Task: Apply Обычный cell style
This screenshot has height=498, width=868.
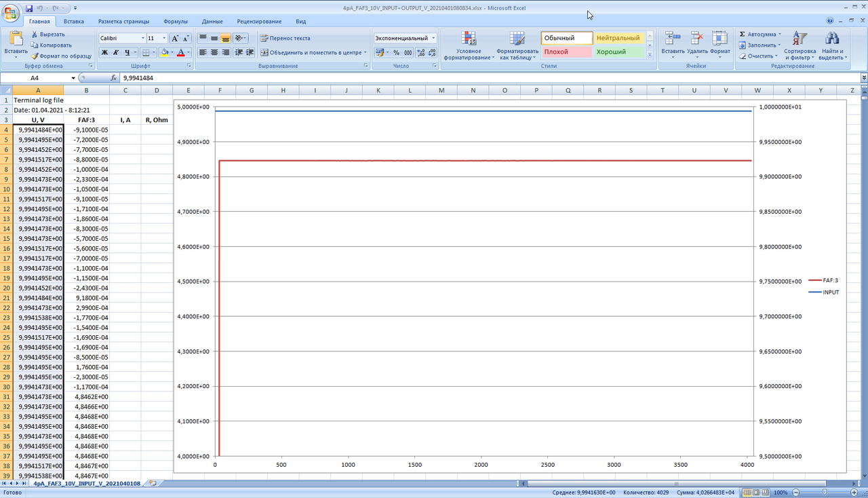Action: pyautogui.click(x=567, y=38)
